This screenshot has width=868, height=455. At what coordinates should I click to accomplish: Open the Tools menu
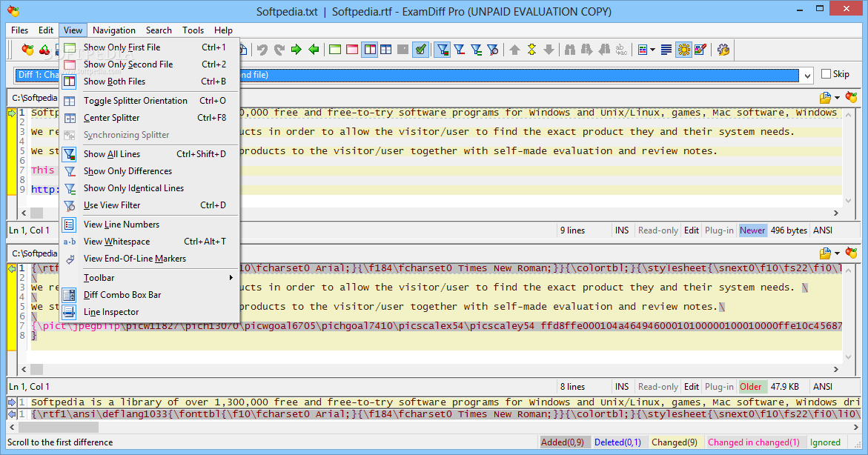pyautogui.click(x=193, y=30)
